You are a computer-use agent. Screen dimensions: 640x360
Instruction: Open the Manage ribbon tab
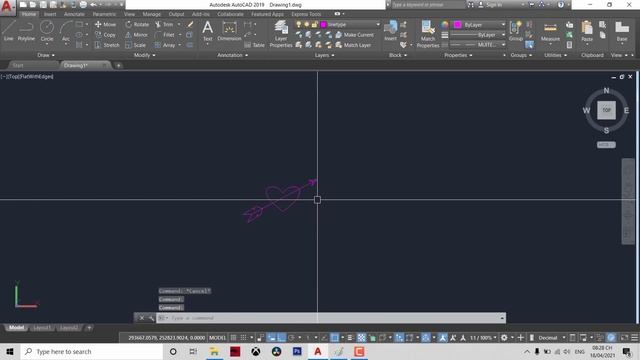click(x=151, y=14)
